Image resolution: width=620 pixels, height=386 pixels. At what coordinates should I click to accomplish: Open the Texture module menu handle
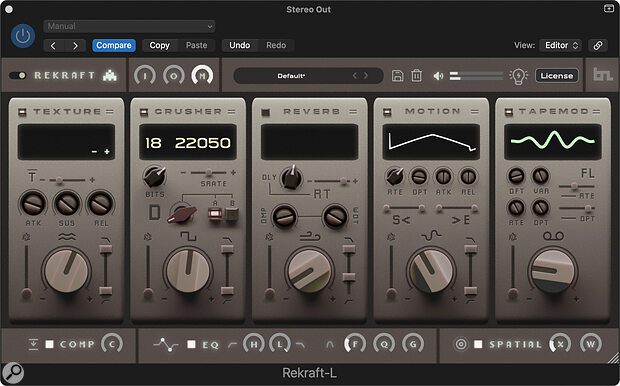coord(110,112)
